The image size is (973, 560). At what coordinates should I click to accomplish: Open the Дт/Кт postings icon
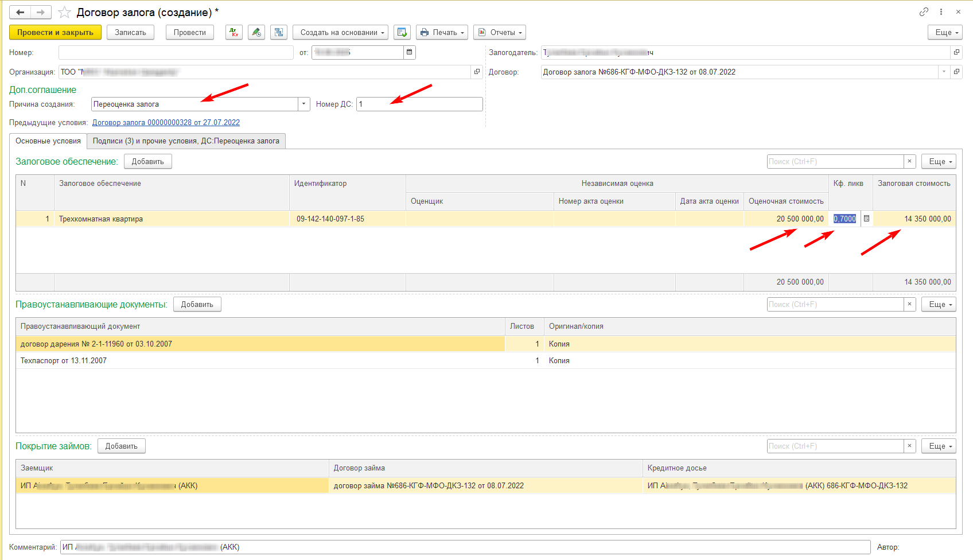click(233, 32)
